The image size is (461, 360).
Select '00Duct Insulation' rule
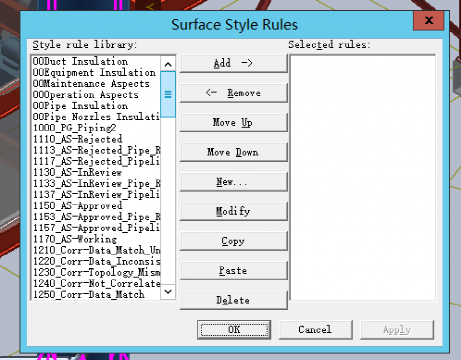(95, 62)
